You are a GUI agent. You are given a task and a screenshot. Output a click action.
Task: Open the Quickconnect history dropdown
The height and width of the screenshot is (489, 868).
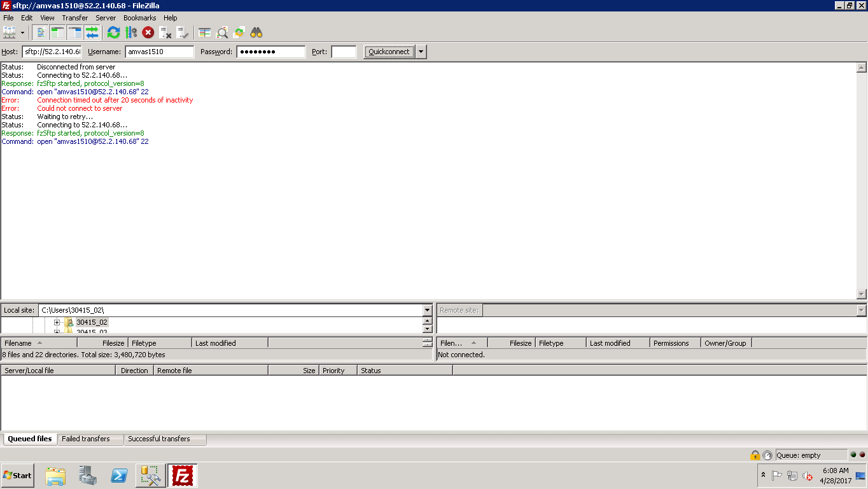tap(421, 52)
